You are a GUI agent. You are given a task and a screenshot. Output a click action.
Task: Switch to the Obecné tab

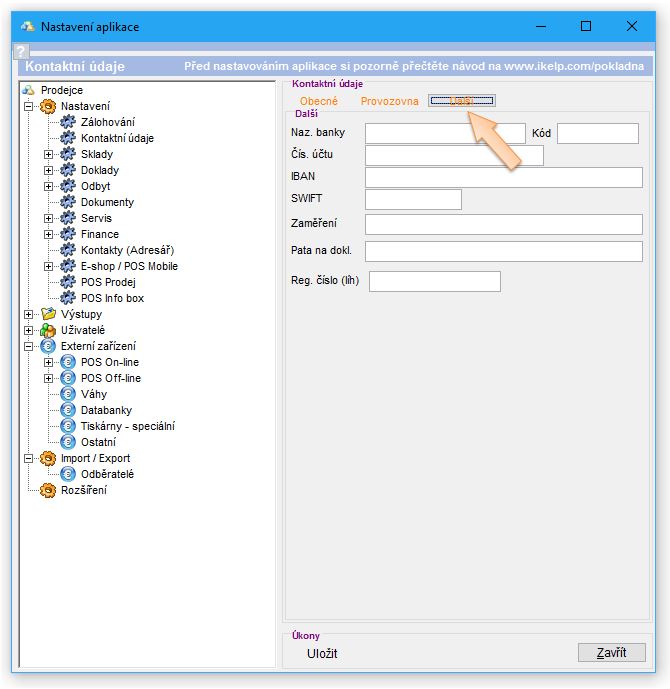(319, 101)
